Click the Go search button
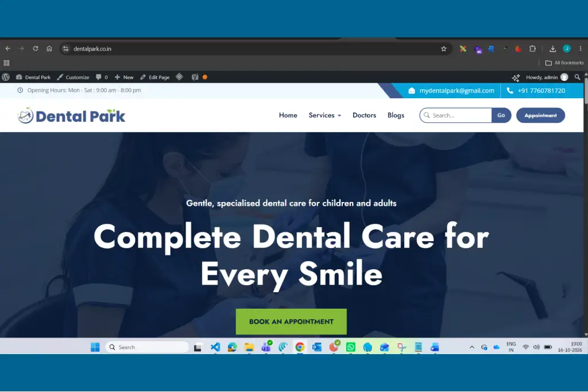 [501, 115]
